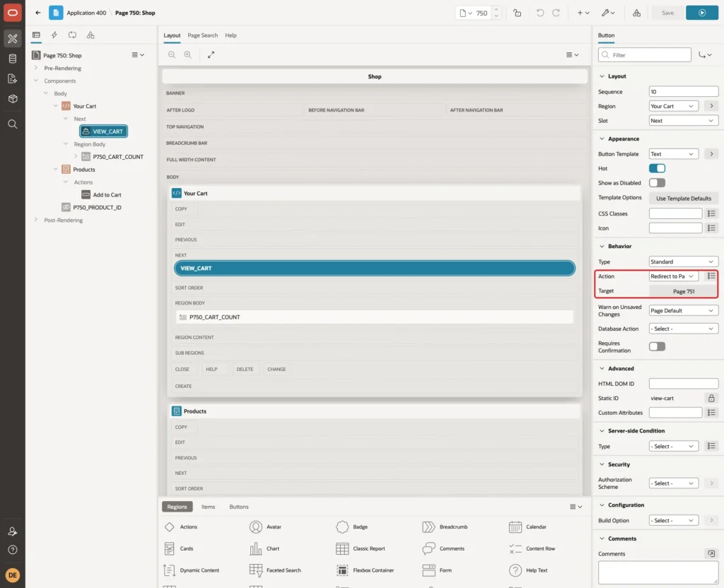Viewport: 724px width, 588px height.
Task: Switch to the Page Search tab
Action: (202, 35)
